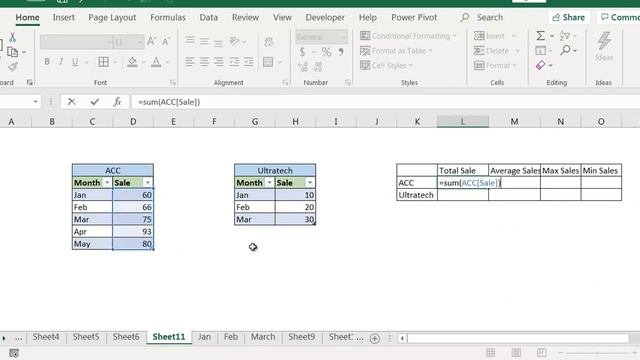
Task: Click the Center alignment icon
Action: coord(204,62)
